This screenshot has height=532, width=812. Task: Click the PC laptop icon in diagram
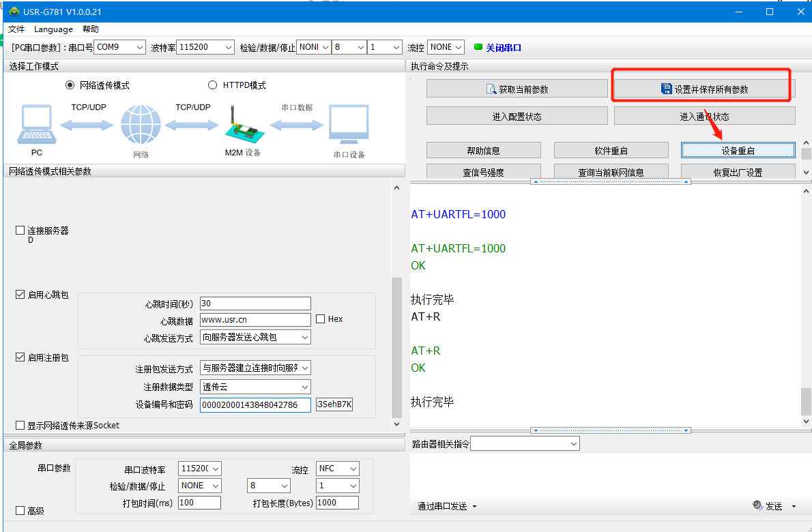35,125
